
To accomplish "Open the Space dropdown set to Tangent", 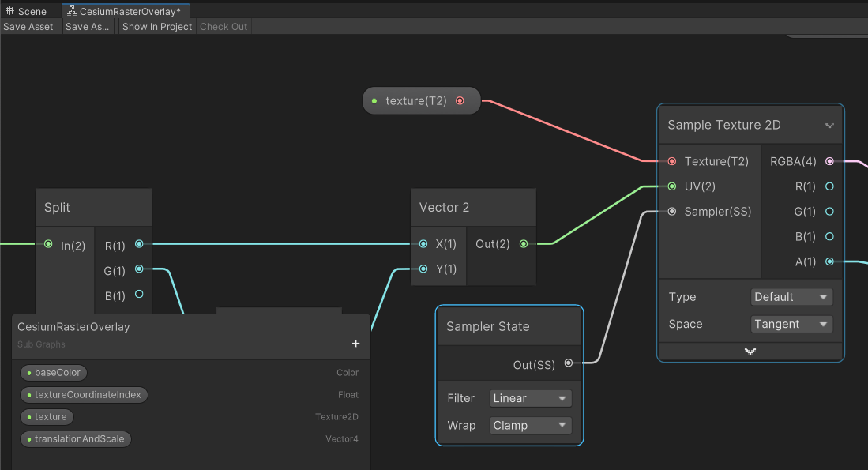I will (791, 325).
